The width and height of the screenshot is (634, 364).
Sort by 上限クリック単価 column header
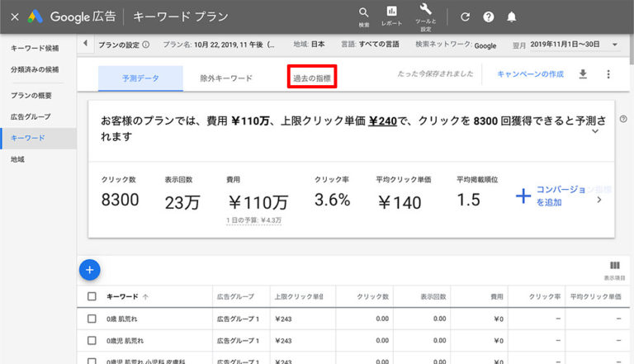tap(299, 296)
